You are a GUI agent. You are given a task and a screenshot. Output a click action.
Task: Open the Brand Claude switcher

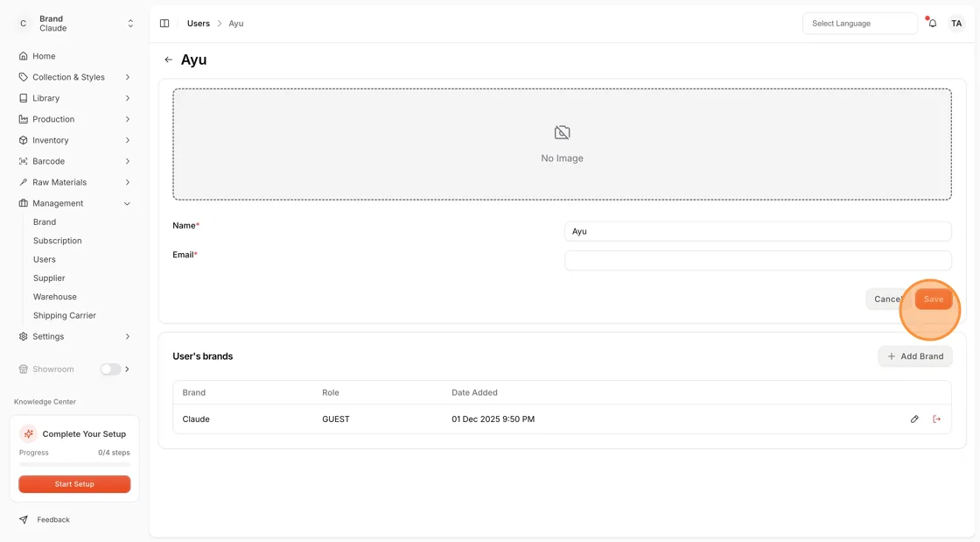pos(74,23)
